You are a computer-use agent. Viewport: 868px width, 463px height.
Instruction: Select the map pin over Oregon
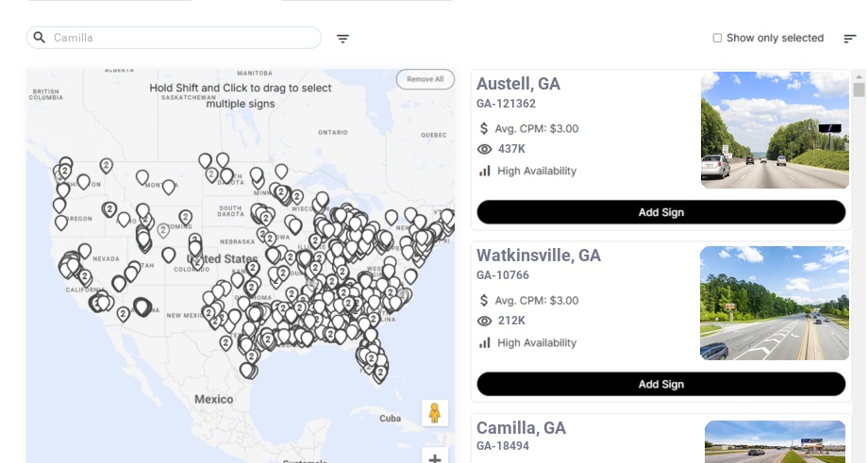tap(61, 223)
